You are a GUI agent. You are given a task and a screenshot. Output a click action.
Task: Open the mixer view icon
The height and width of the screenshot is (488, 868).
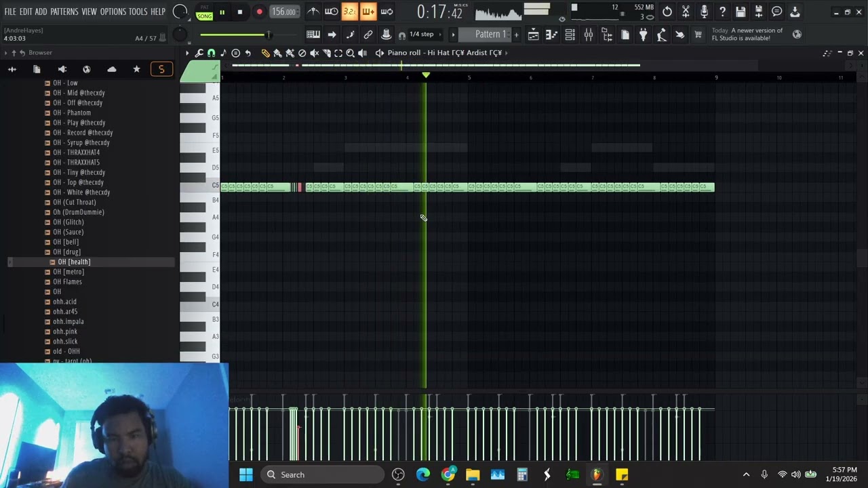589,35
